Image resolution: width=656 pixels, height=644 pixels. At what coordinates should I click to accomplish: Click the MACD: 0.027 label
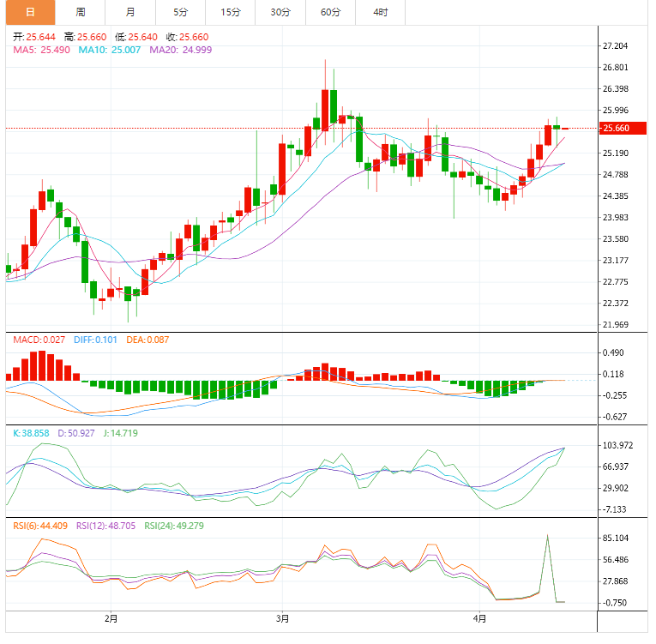click(x=39, y=340)
